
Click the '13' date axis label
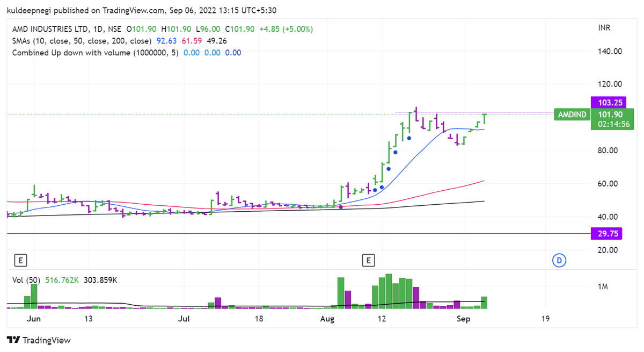pyautogui.click(x=88, y=319)
